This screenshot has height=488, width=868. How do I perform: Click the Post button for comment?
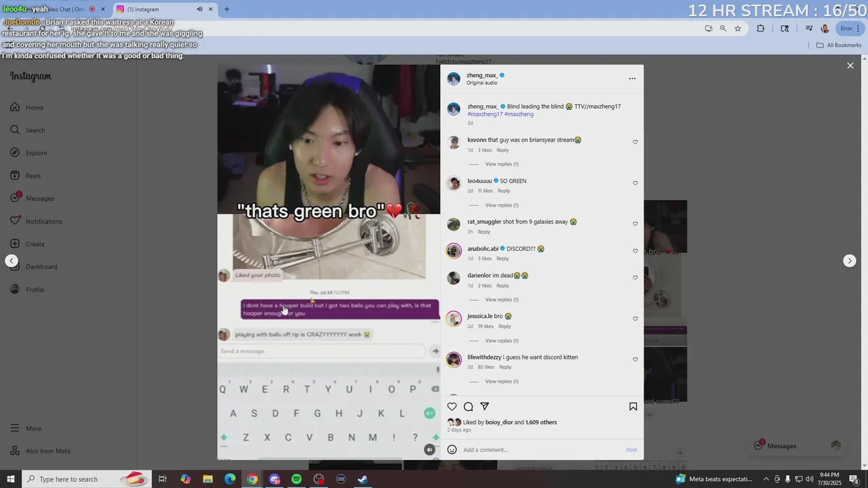click(631, 450)
